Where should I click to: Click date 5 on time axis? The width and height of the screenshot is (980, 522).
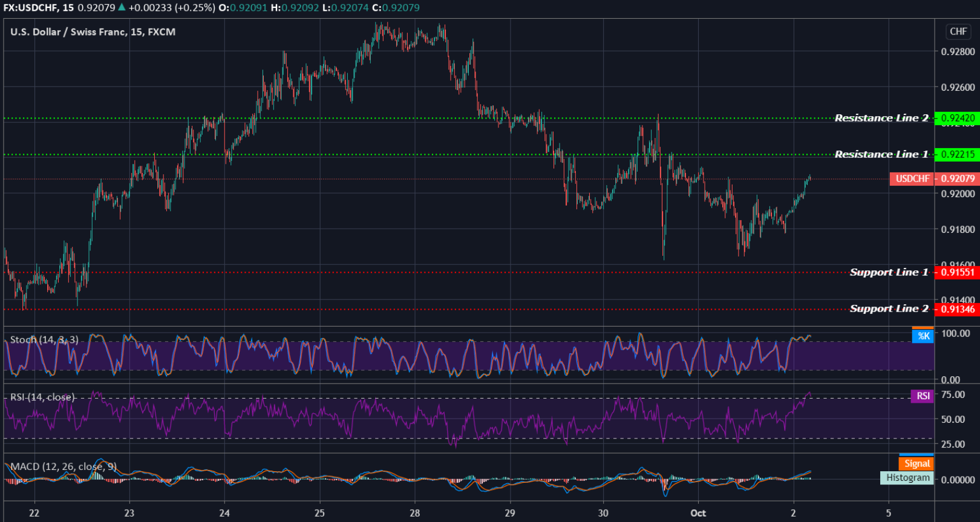(889, 513)
